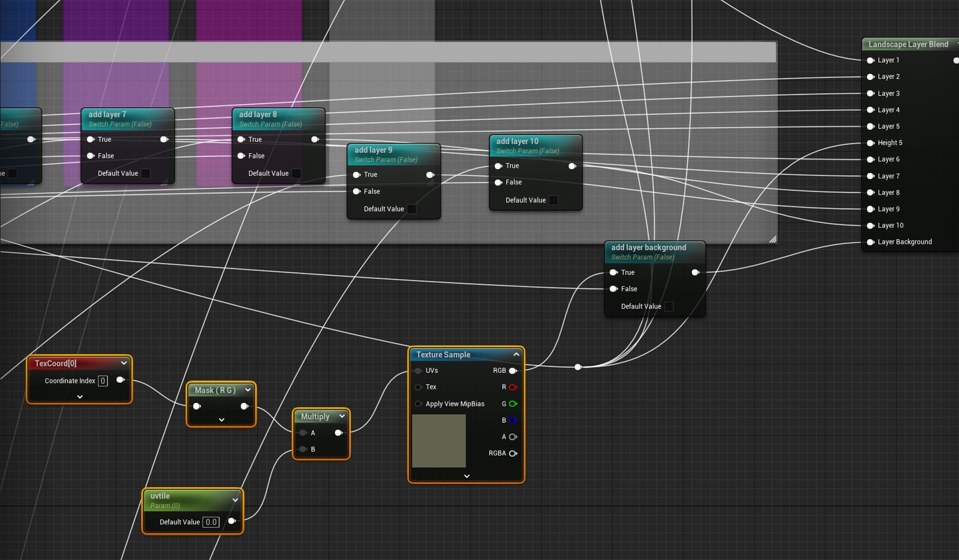Click the Layer 1 input pin
The width and height of the screenshot is (959, 560).
870,61
